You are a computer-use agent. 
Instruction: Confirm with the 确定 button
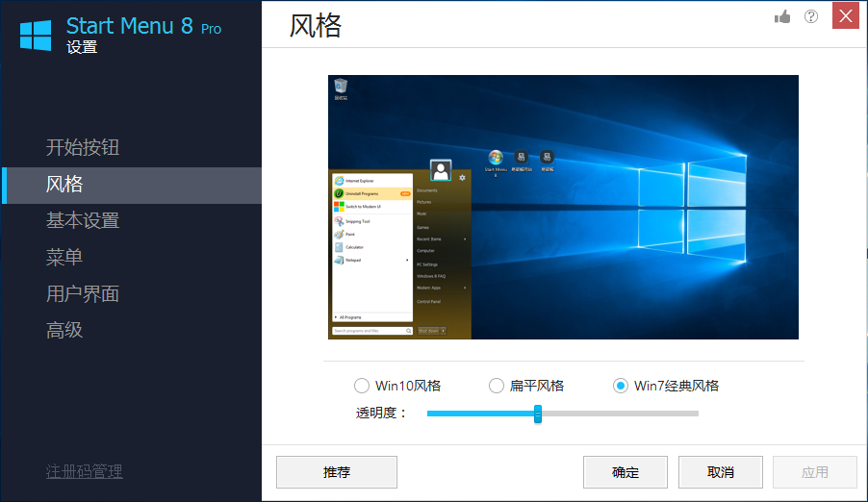coord(625,472)
